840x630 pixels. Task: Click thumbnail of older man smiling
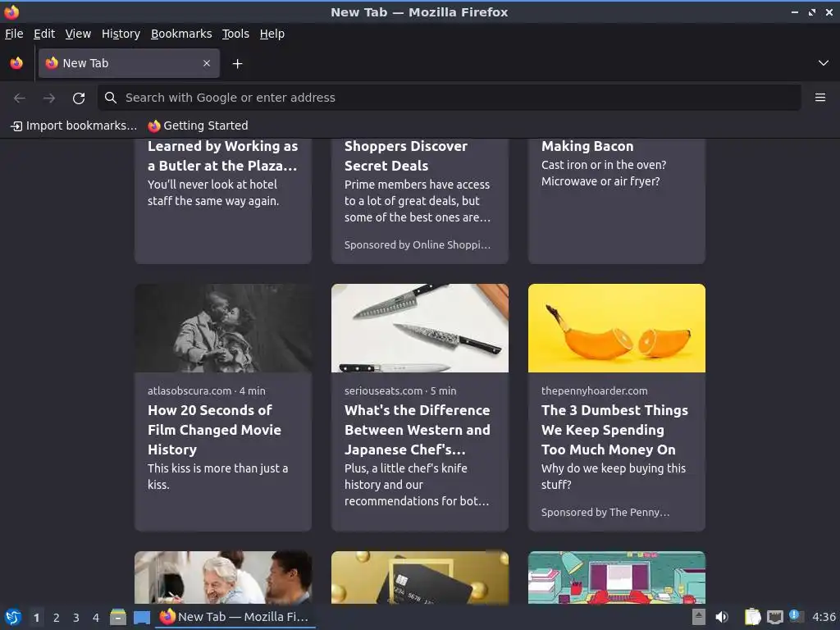click(x=223, y=577)
